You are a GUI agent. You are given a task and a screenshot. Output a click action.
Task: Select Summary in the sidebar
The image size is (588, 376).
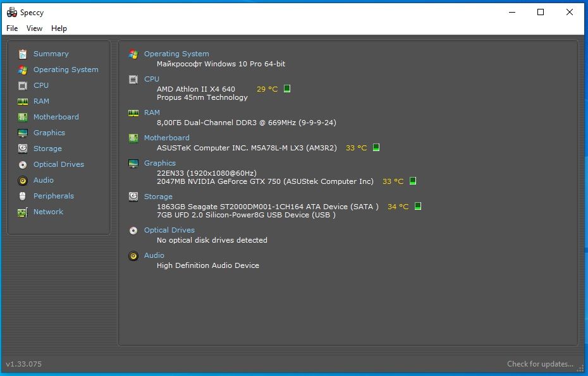[51, 54]
